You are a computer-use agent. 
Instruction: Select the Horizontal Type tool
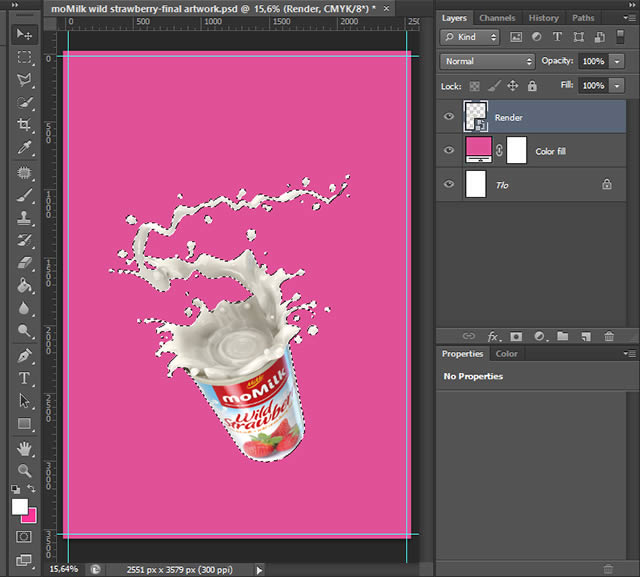click(24, 378)
